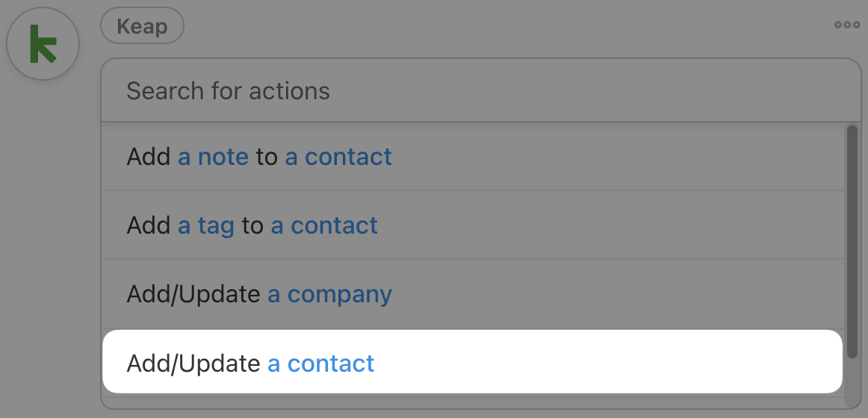868x418 pixels.
Task: Click "a contact" link in the highlighted row
Action: pyautogui.click(x=321, y=364)
